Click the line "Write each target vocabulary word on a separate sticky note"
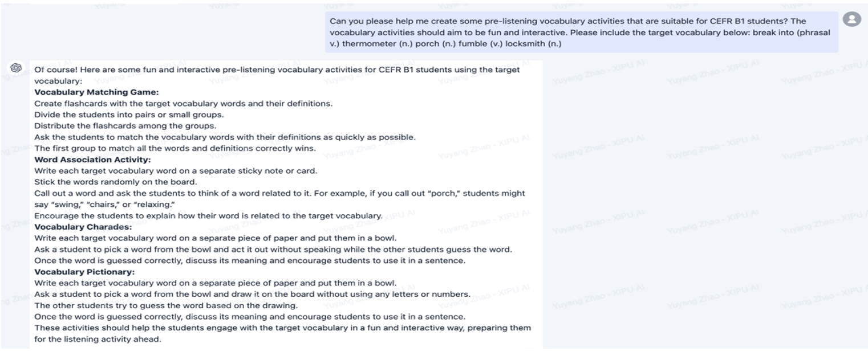Screen dimensions: 868x351 176,171
